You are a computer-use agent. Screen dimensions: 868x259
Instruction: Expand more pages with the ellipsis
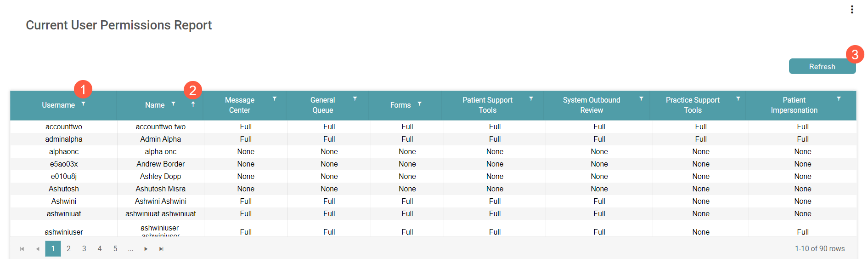click(131, 249)
